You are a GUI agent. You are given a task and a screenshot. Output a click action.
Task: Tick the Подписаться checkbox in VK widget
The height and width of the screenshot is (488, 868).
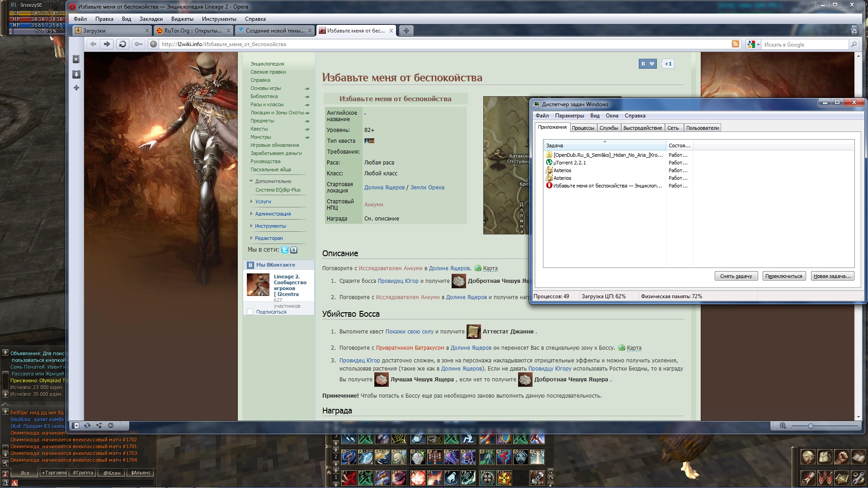click(x=250, y=312)
